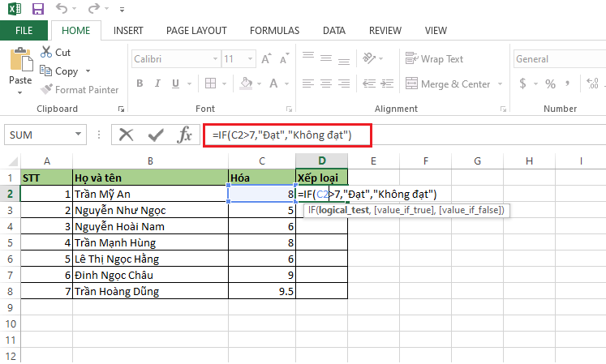Click the Cancel X formula button
Screen dimensions: 606x364
[126, 135]
